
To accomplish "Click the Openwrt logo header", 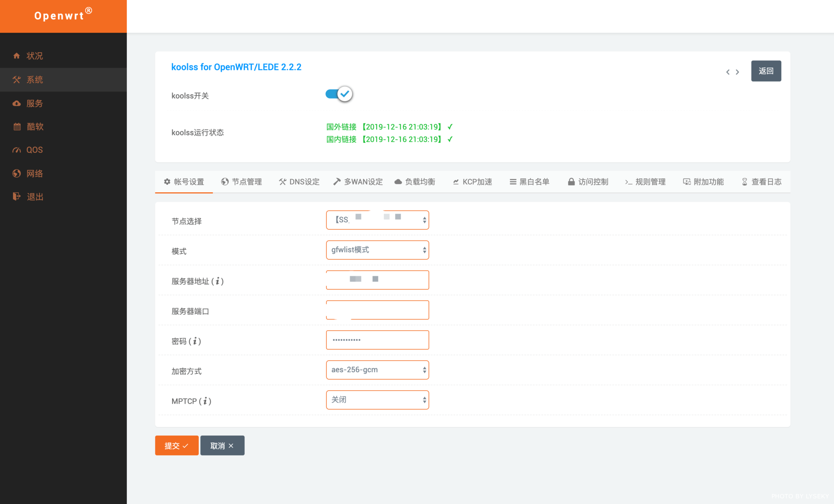I will 63,16.
